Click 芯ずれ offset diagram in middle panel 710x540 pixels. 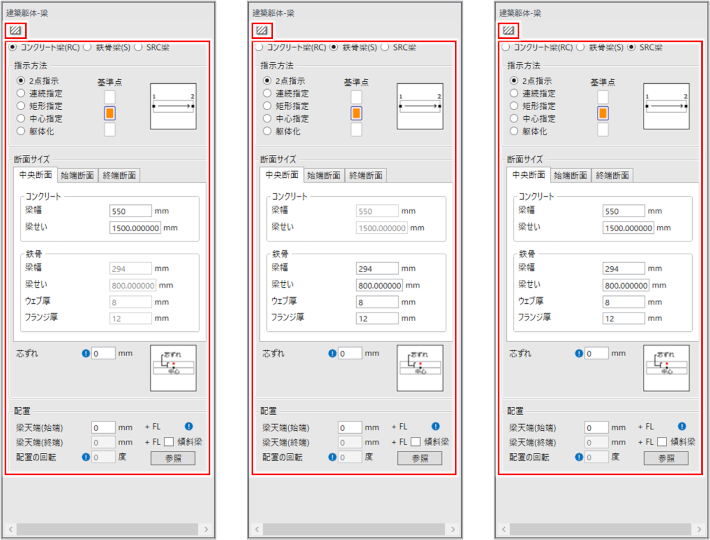click(419, 368)
